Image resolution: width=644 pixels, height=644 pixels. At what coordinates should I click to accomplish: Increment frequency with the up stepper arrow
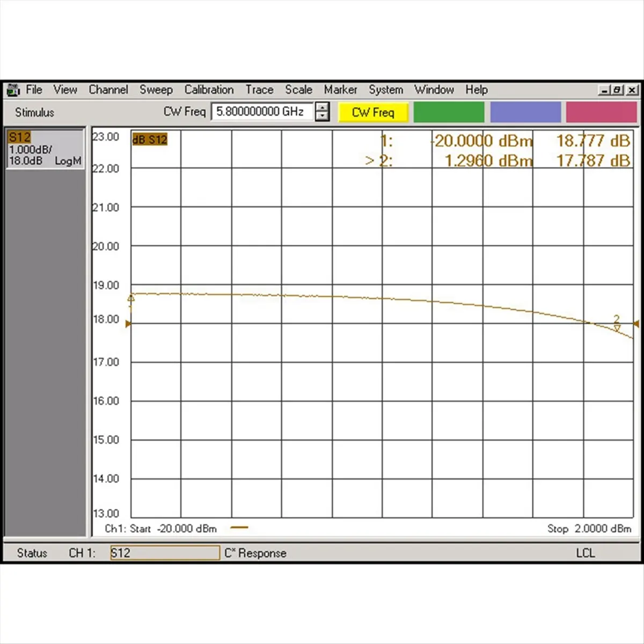321,108
